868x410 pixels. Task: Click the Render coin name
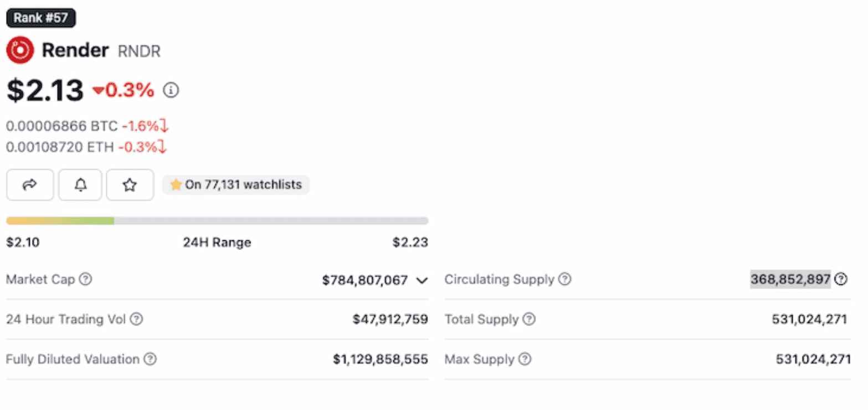click(x=75, y=50)
